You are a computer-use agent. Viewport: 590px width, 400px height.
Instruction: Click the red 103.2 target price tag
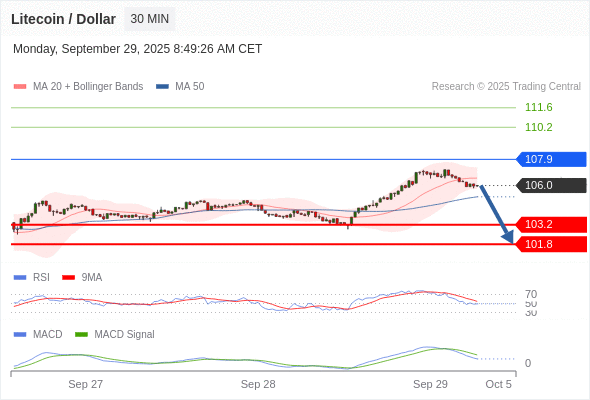tap(551, 224)
